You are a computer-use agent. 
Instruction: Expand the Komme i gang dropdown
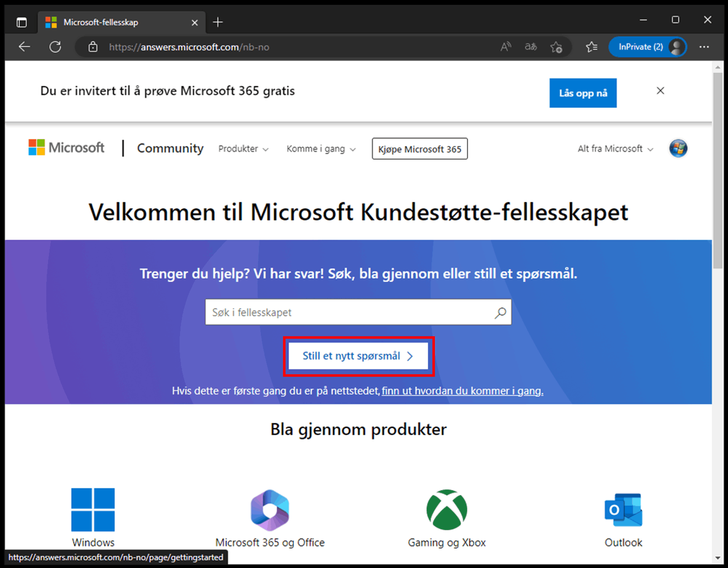click(321, 149)
